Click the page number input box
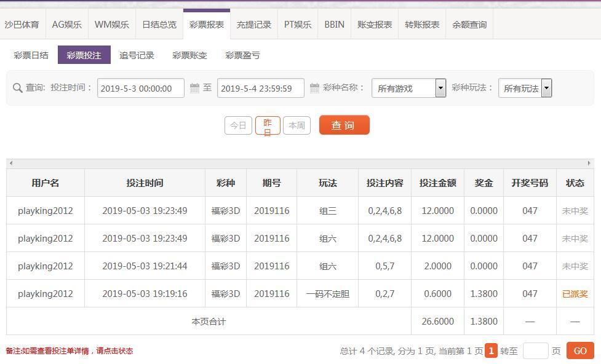 tap(535, 351)
